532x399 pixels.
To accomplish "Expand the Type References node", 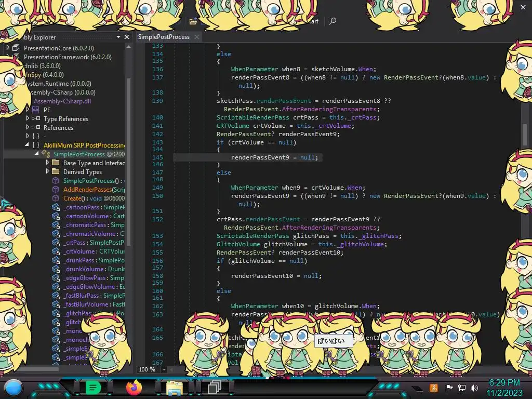I will (x=28, y=118).
